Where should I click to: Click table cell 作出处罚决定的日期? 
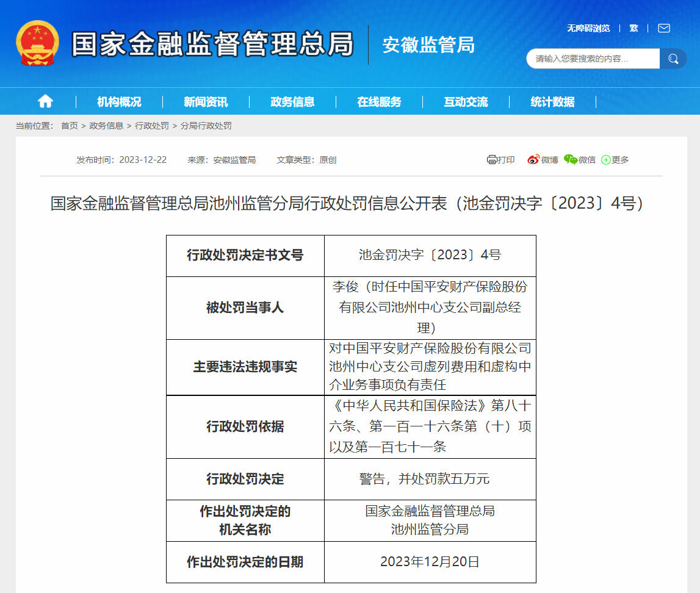245,562
